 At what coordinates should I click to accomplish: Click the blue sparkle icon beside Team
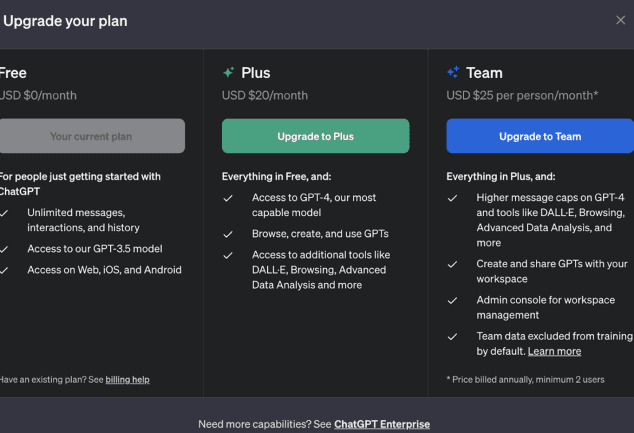point(453,73)
